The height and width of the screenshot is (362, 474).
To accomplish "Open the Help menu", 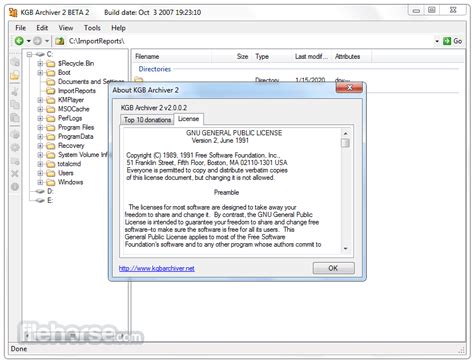I will 118,28.
